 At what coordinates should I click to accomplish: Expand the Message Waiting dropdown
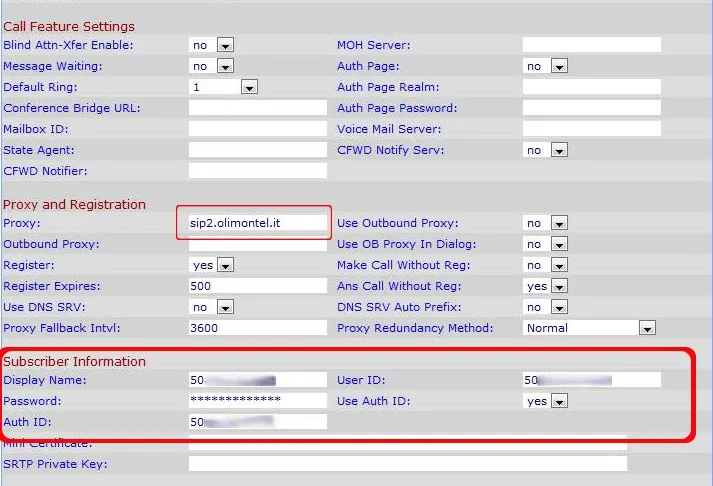(211, 66)
